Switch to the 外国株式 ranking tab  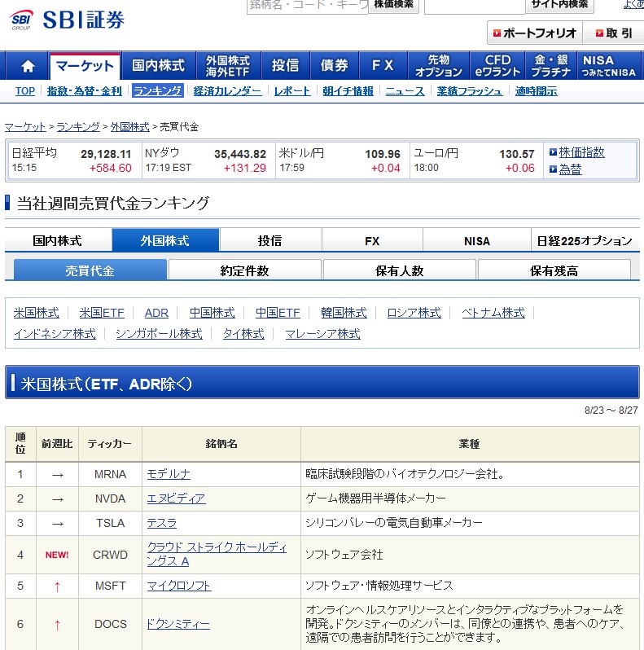[x=165, y=240]
